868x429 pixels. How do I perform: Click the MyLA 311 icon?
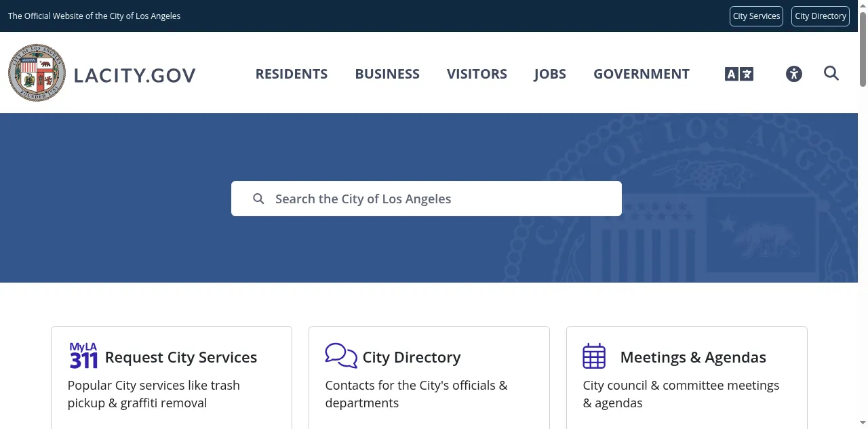pos(84,356)
